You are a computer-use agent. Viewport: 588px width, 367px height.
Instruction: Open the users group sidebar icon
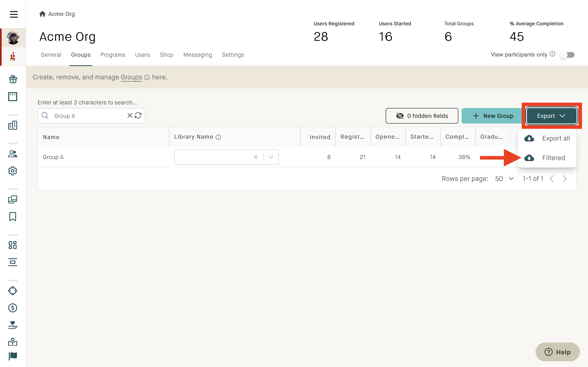point(13,154)
